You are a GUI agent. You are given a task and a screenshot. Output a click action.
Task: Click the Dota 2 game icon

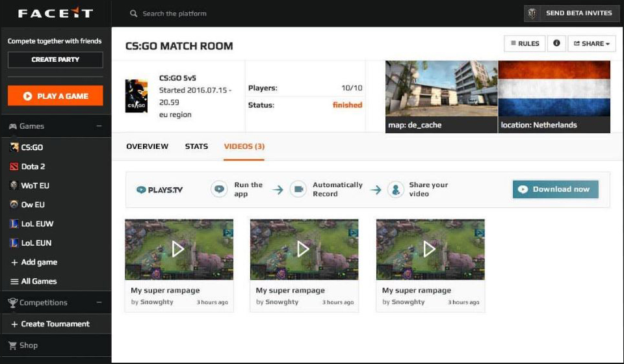(x=14, y=166)
